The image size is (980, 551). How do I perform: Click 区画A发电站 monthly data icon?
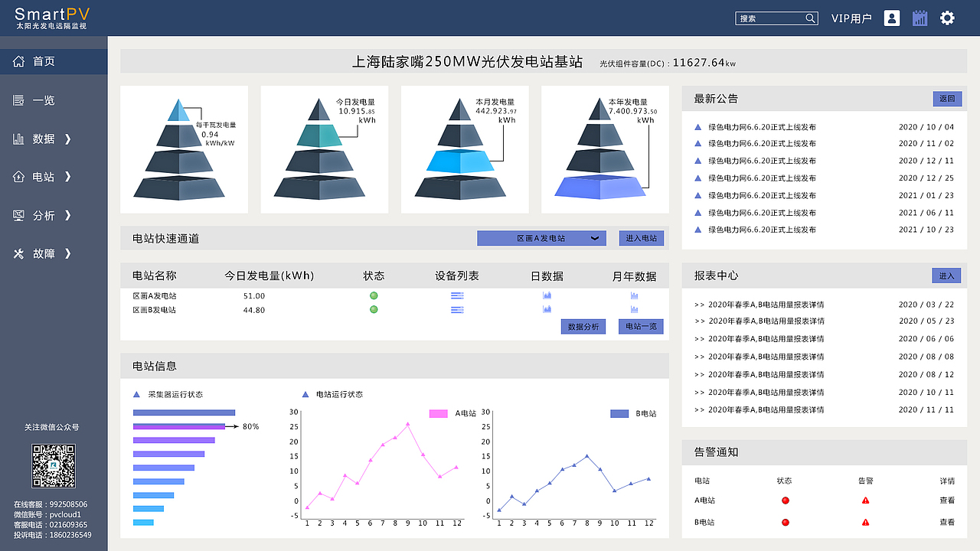[x=634, y=295]
